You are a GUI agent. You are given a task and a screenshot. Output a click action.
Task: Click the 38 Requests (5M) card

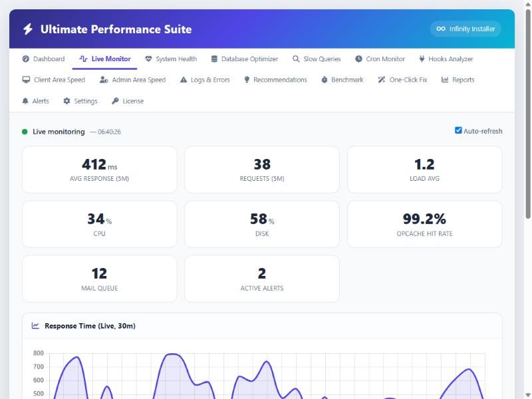[x=262, y=170]
